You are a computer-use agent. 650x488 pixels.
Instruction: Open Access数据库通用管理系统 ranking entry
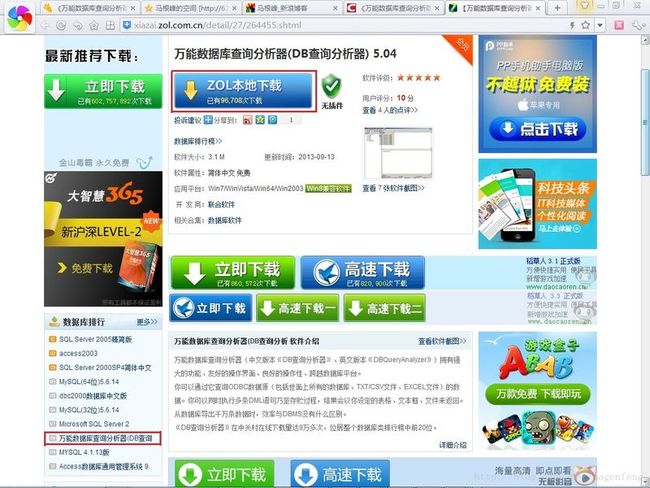click(x=104, y=466)
